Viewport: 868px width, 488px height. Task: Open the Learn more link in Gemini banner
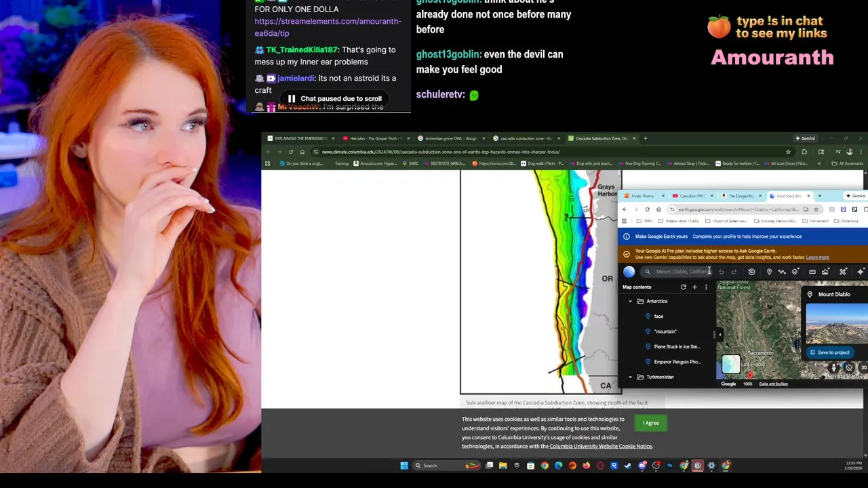click(817, 258)
